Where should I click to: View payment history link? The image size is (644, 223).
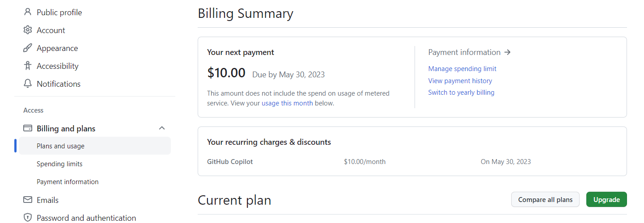460,81
